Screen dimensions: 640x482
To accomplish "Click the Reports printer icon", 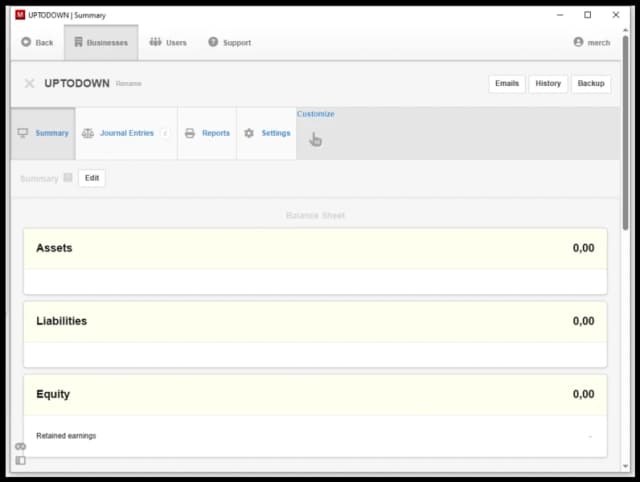I will pos(190,133).
